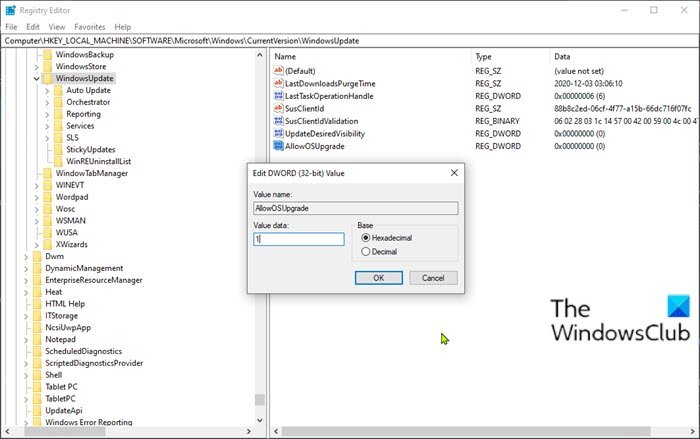Click the Reporting folder icon
Image resolution: width=700 pixels, height=439 pixels.
point(58,114)
